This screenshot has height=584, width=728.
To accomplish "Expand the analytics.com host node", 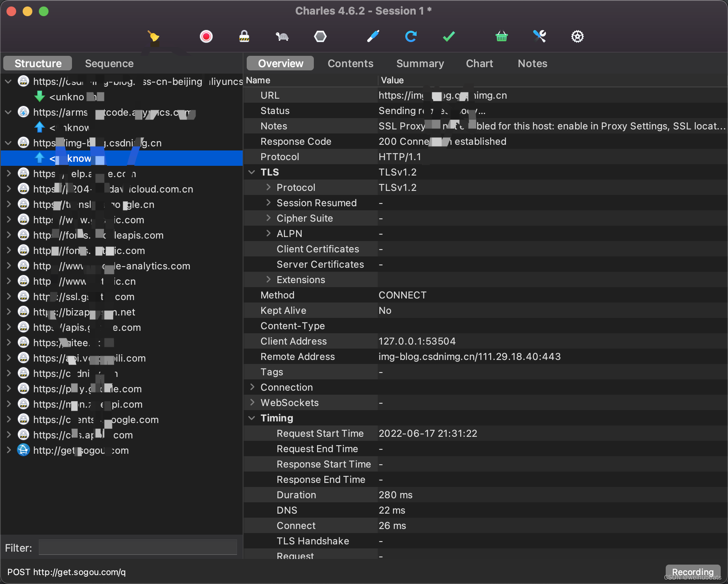I will [8, 266].
